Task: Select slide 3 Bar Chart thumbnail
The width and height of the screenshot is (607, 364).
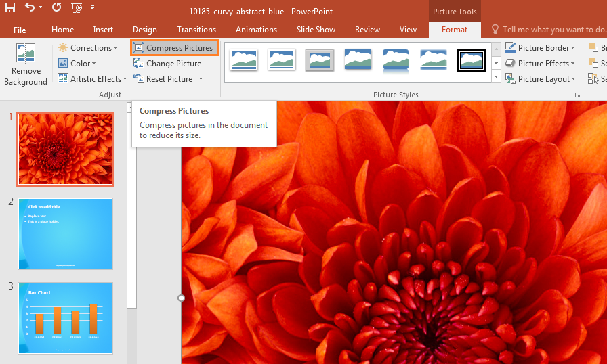Action: click(x=66, y=319)
